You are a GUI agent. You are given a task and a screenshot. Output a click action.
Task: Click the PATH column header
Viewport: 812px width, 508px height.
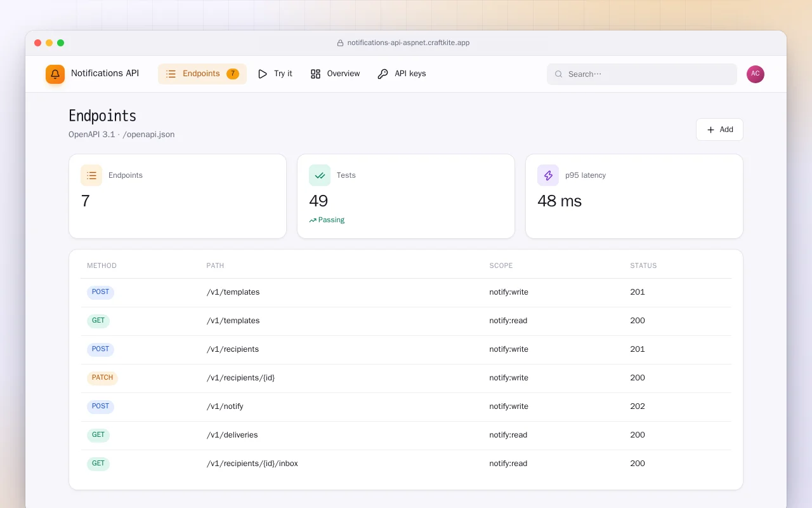215,265
